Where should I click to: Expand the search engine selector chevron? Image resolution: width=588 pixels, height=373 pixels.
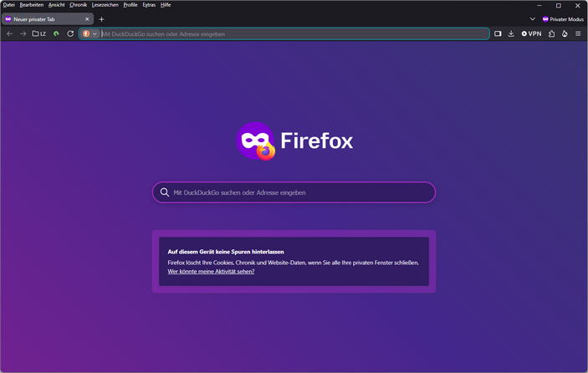coord(95,33)
